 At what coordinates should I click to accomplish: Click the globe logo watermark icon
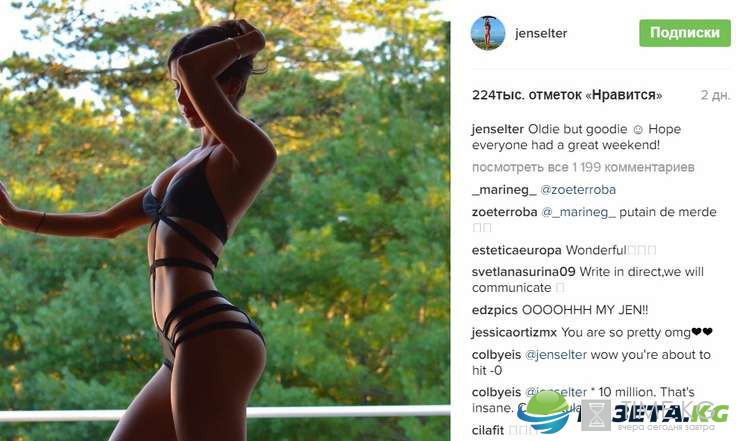[x=544, y=411]
